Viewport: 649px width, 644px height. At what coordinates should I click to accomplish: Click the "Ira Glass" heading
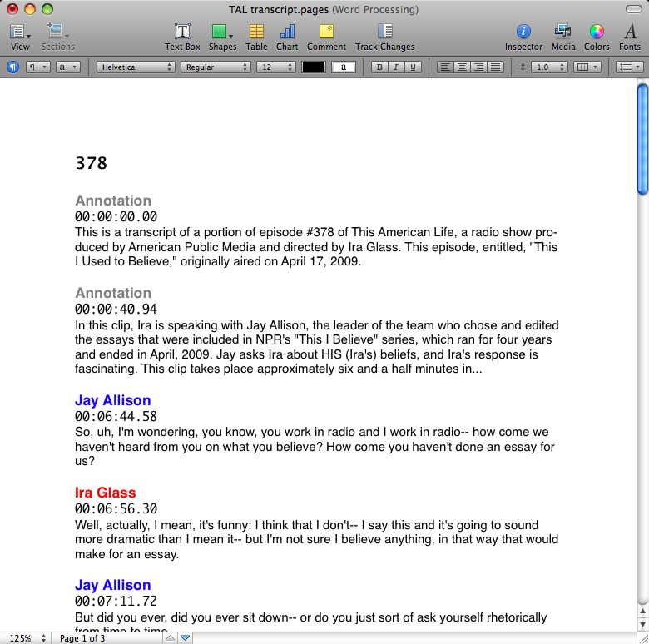click(x=105, y=493)
